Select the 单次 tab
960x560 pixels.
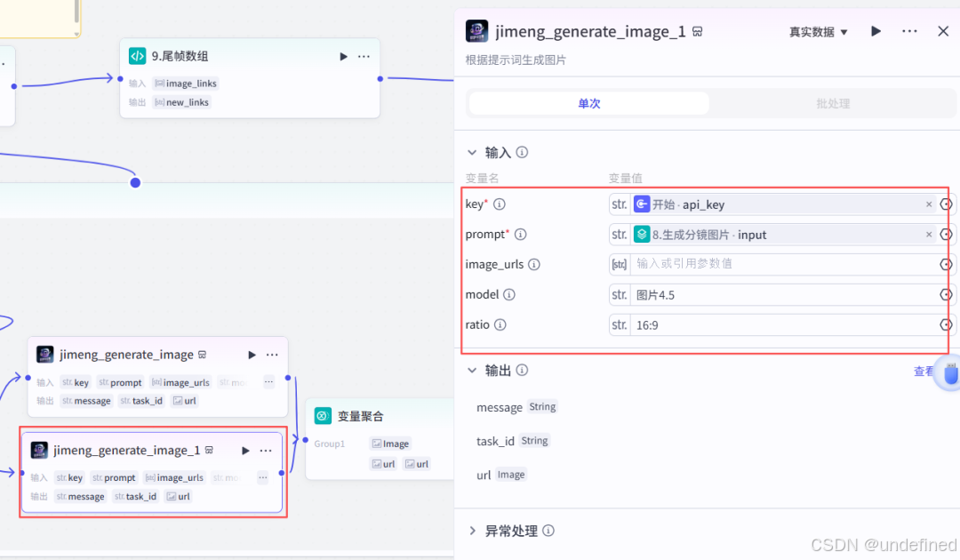tap(588, 103)
